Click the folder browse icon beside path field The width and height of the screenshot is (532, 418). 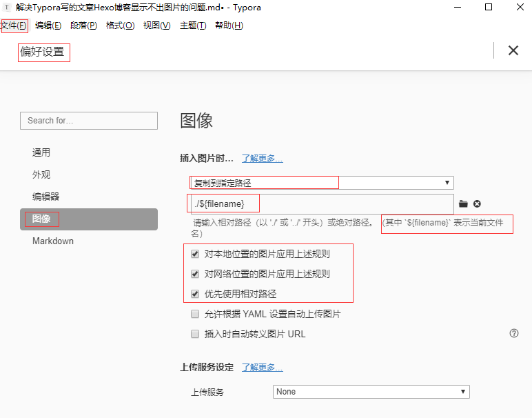pos(463,203)
